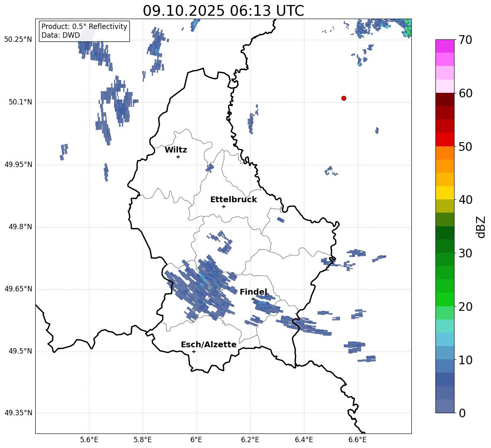Click the Ettelbruck station cross marker
491x448 pixels.
[224, 206]
